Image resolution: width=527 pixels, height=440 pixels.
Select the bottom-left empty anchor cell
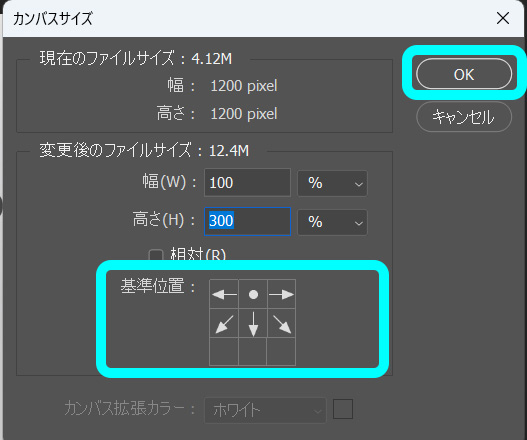224,352
